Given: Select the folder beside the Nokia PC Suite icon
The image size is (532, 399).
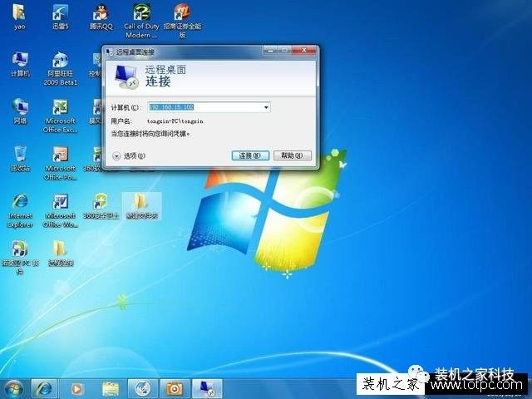Looking at the screenshot, I should tap(61, 253).
